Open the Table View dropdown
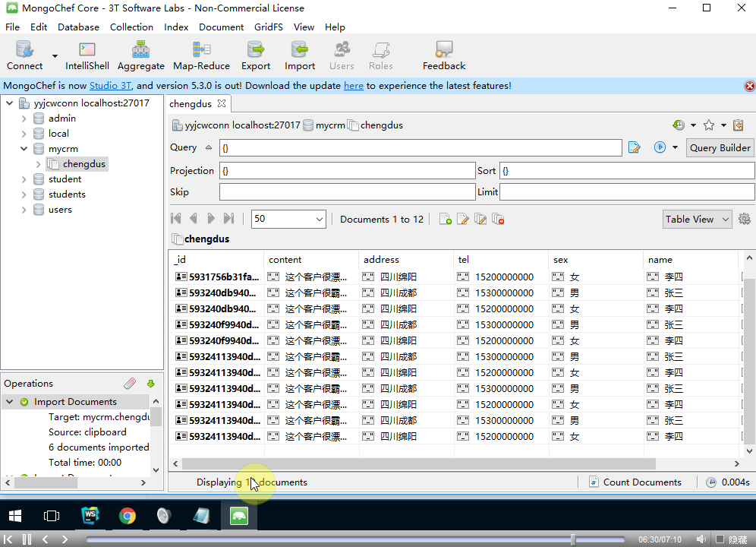This screenshot has width=756, height=547. pos(697,219)
